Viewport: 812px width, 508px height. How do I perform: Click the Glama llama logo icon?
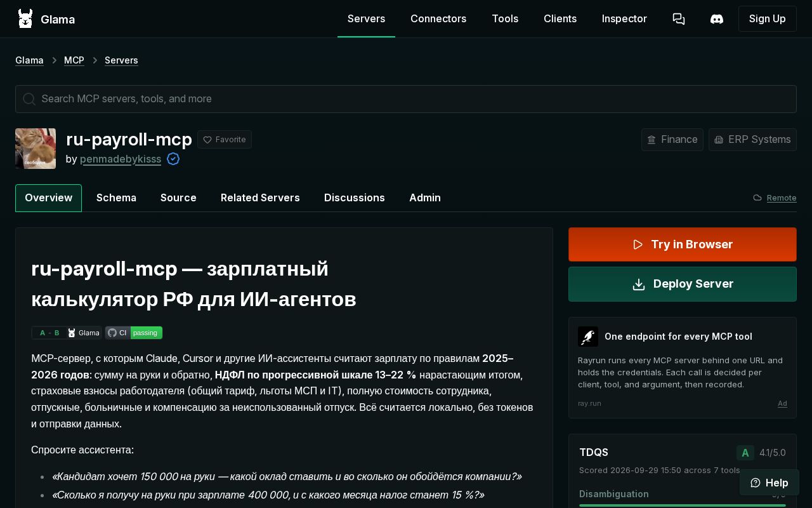pos(25,19)
